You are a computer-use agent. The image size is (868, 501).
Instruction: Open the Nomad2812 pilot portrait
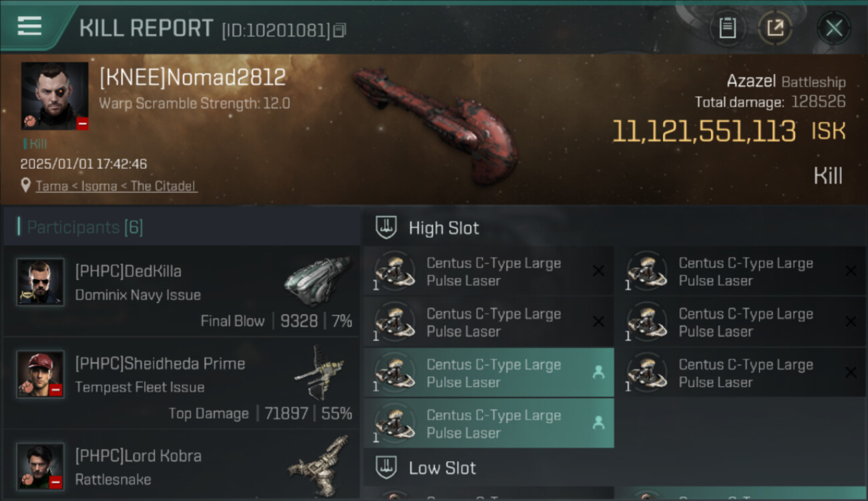[55, 96]
